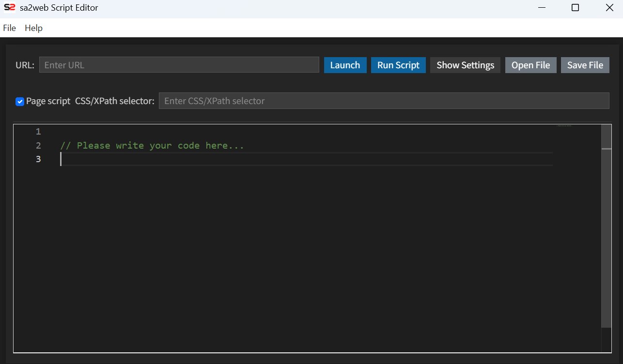Click the Launch button
Image resolution: width=623 pixels, height=364 pixels.
coord(345,65)
